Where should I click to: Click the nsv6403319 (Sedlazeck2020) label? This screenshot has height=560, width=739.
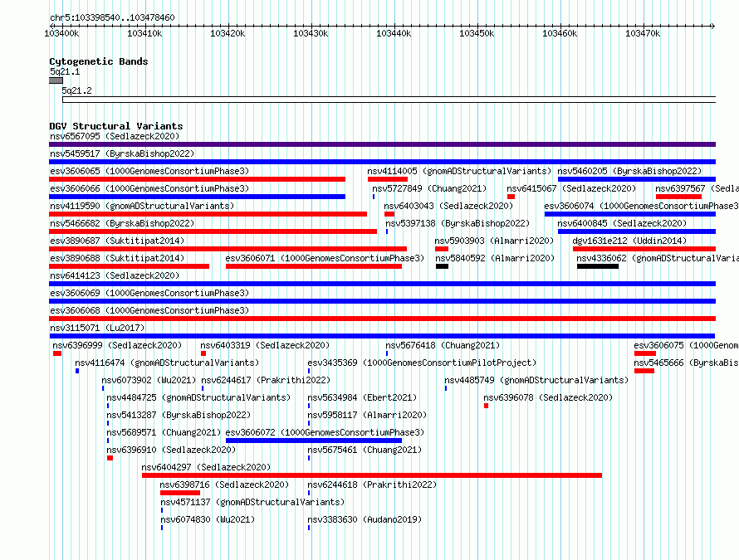click(x=265, y=345)
